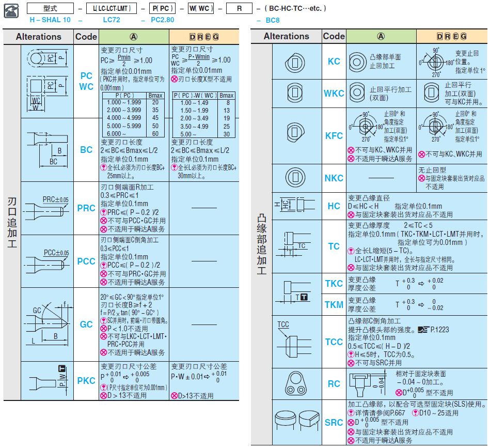Click the H–SHAL 10 example model text
This screenshot has width=490, height=448.
point(50,20)
